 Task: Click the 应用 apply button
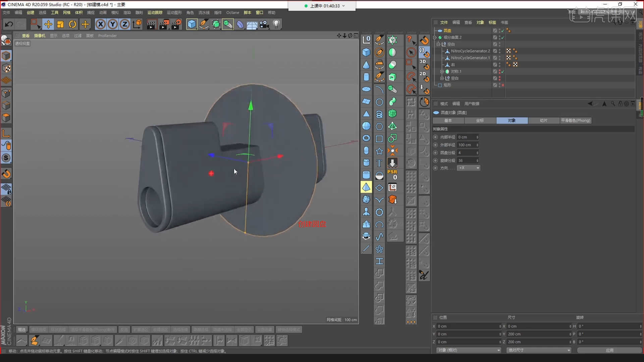click(609, 350)
